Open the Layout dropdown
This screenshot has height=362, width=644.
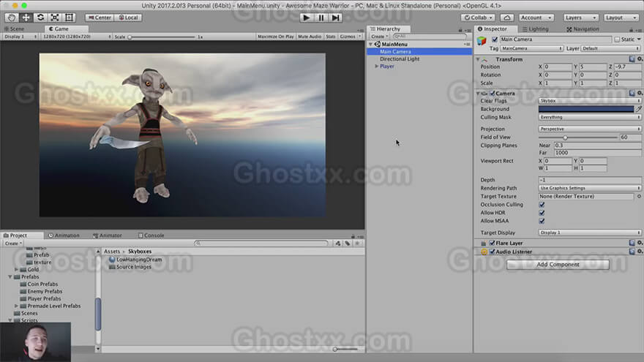pyautogui.click(x=621, y=18)
